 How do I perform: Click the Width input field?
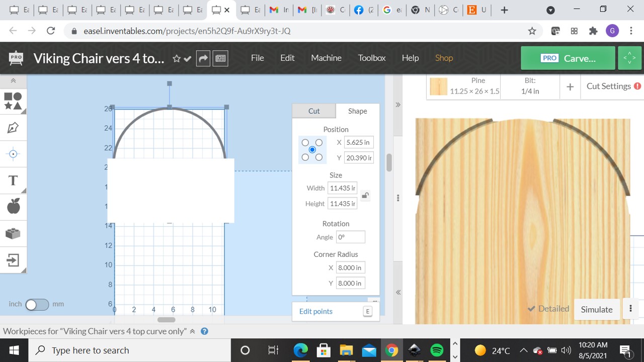click(x=342, y=188)
